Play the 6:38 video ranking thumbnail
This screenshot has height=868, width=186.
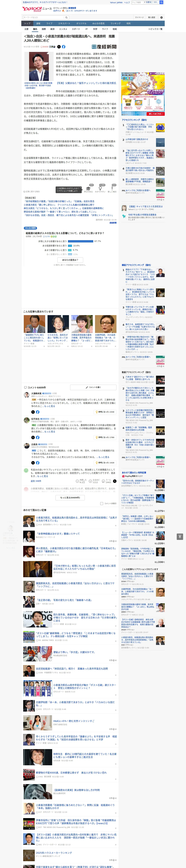tap(160, 380)
